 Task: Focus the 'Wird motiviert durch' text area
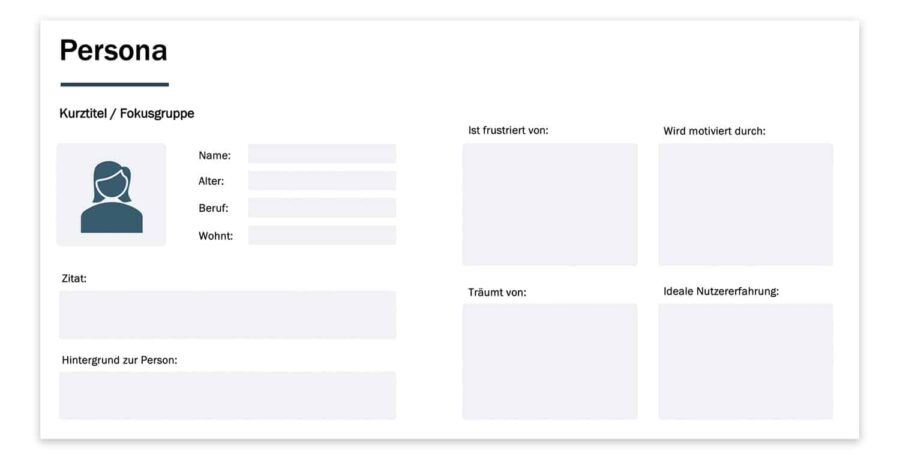[x=745, y=204]
